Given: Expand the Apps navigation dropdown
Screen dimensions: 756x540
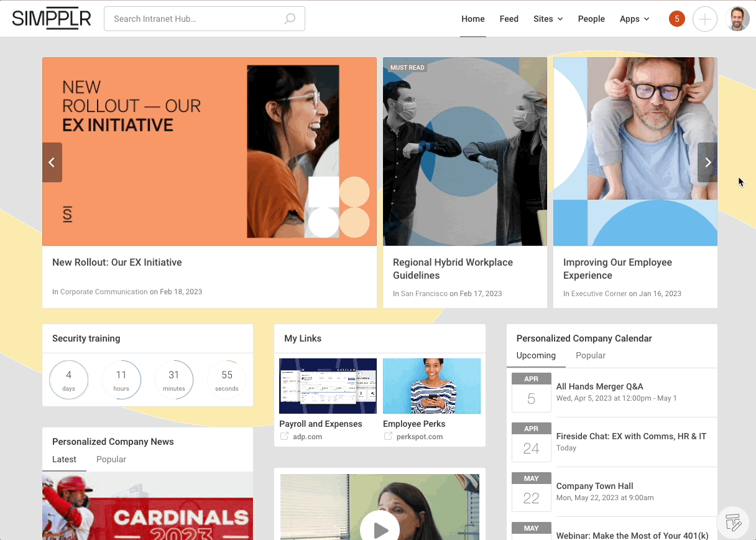Looking at the screenshot, I should [x=634, y=19].
